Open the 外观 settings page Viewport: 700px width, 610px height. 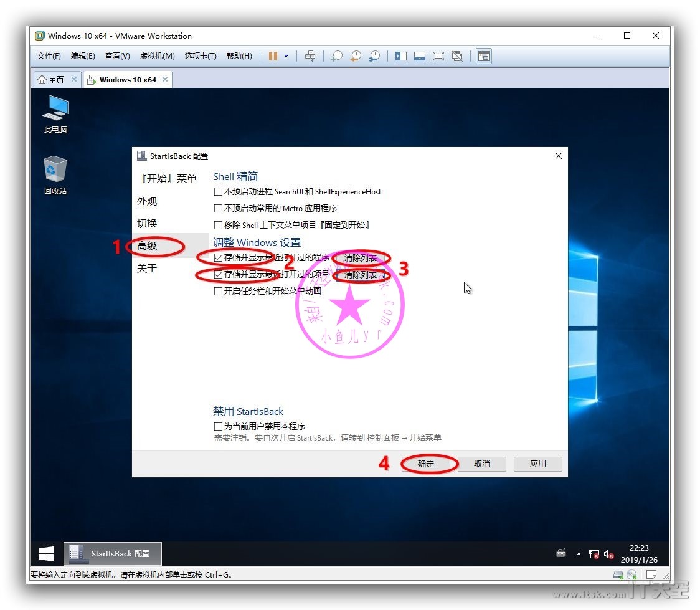(148, 201)
